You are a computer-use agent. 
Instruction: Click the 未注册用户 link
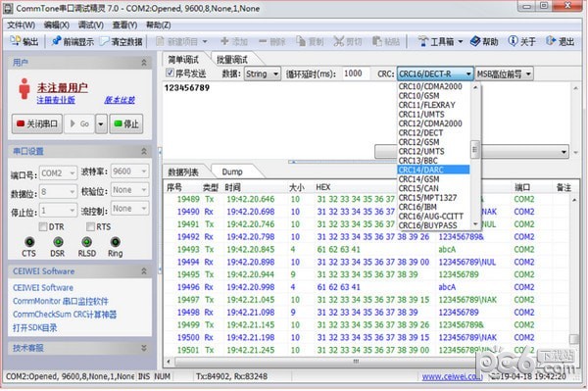tap(63, 88)
